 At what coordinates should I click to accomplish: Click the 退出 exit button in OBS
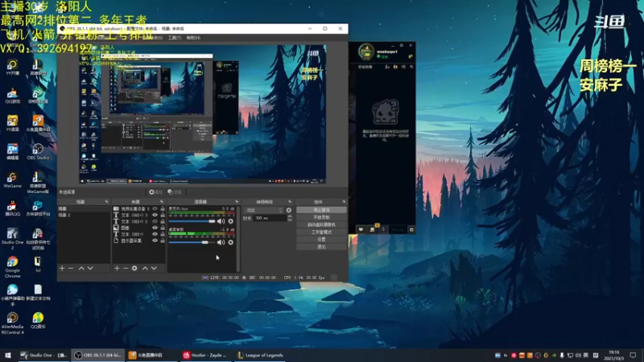(321, 247)
